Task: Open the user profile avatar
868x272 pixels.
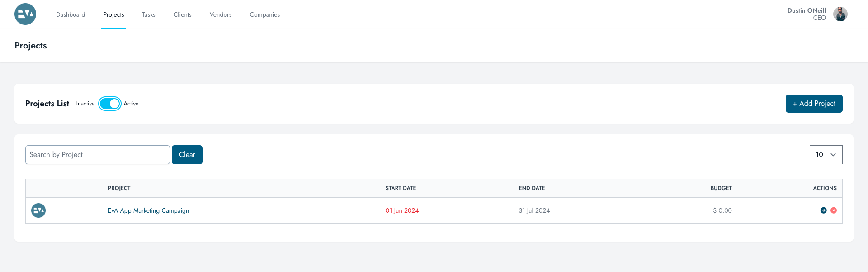Action: pyautogui.click(x=840, y=14)
